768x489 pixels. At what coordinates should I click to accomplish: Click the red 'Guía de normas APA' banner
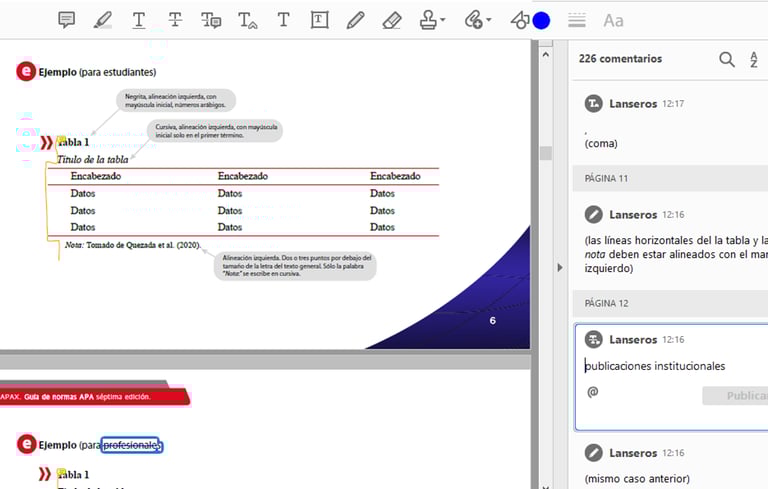pyautogui.click(x=93, y=396)
